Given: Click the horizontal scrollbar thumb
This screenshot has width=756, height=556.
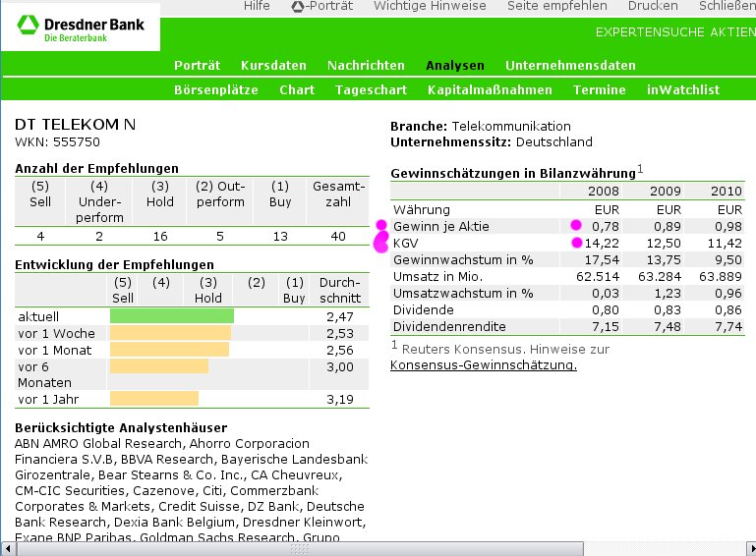Looking at the screenshot, I should click(x=301, y=549).
